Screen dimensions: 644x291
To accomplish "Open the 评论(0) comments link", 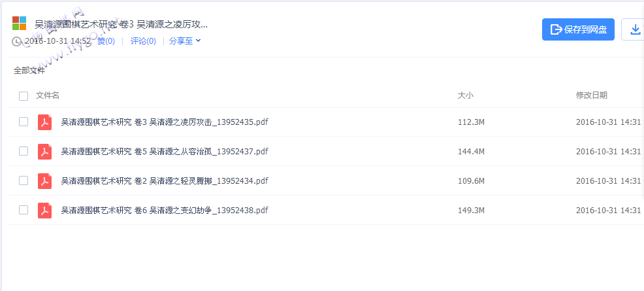I will pos(143,41).
